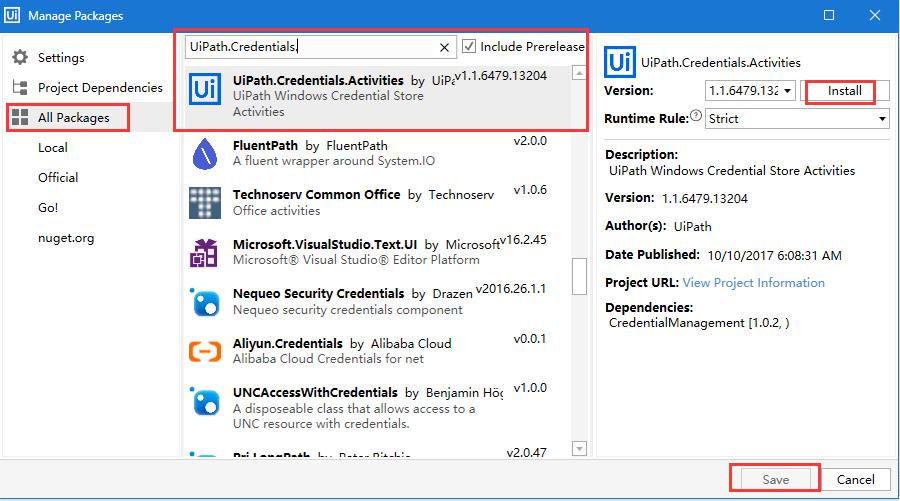The height and width of the screenshot is (501, 900).
Task: Open the View Project Information link
Action: coord(753,283)
